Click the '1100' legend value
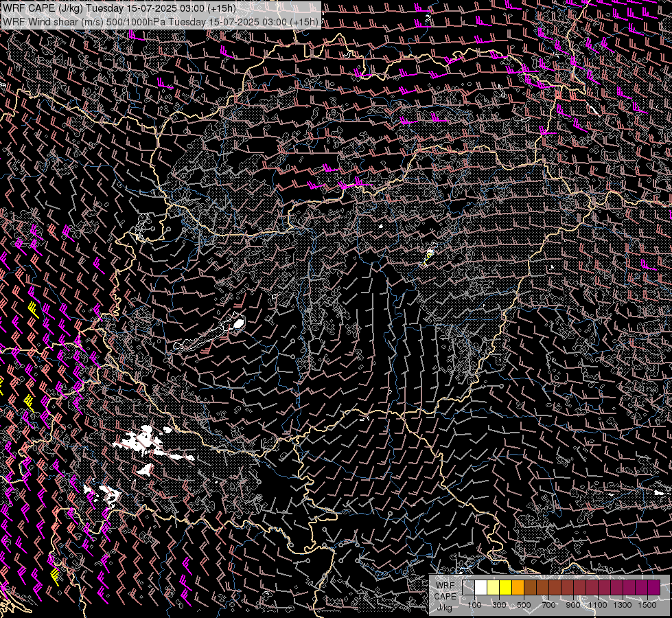 (x=598, y=605)
